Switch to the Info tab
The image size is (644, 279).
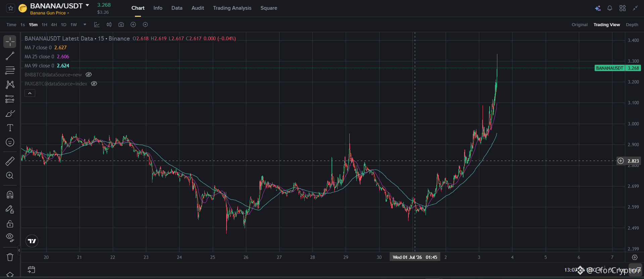pos(158,8)
